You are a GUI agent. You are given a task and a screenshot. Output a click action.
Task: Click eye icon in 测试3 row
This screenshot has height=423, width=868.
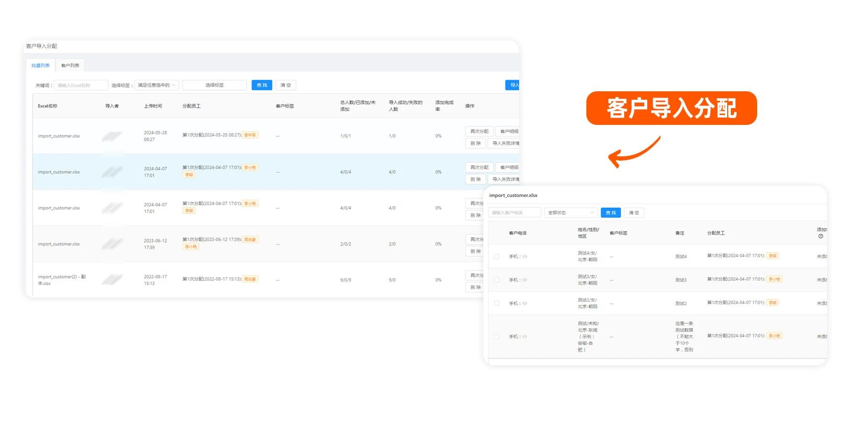[524, 280]
